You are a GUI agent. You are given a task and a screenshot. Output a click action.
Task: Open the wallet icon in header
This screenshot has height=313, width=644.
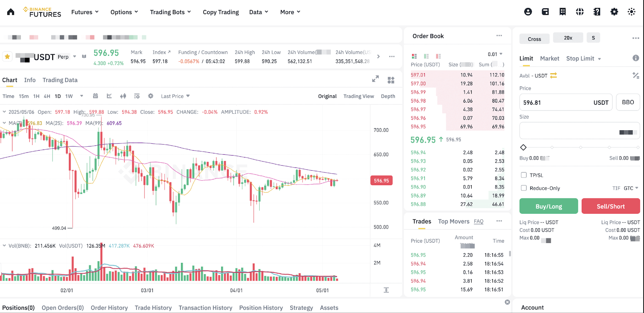click(x=545, y=12)
